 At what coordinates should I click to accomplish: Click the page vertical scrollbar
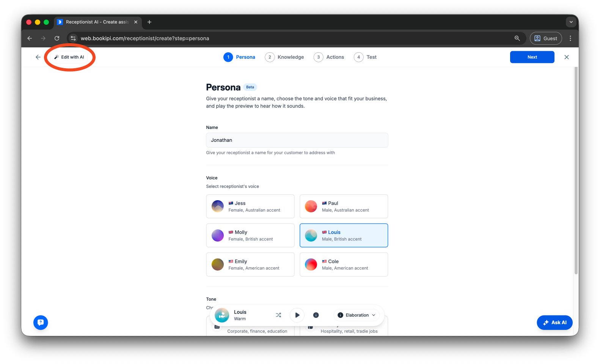point(576,171)
